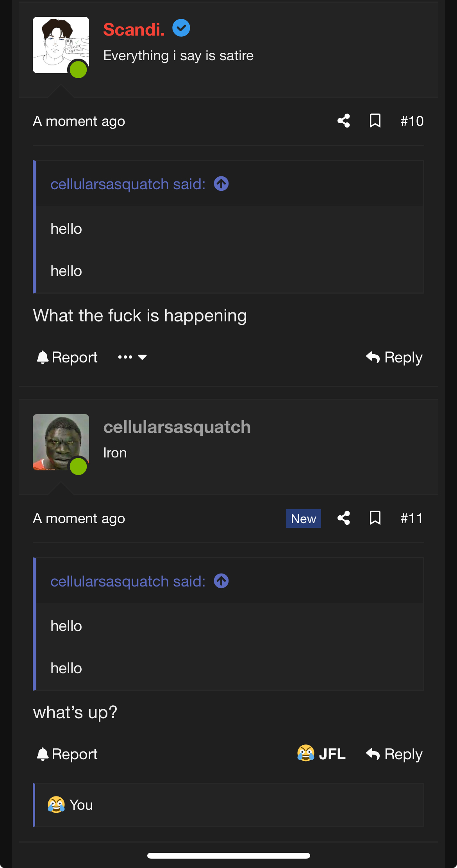Jump to quoted post via arrow in post #11
Screen dimensions: 457x868
221,581
